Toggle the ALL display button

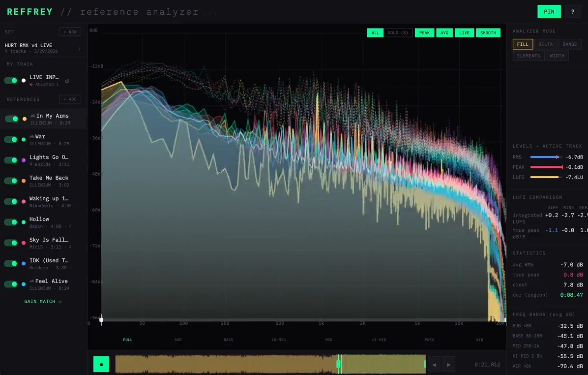pyautogui.click(x=376, y=33)
